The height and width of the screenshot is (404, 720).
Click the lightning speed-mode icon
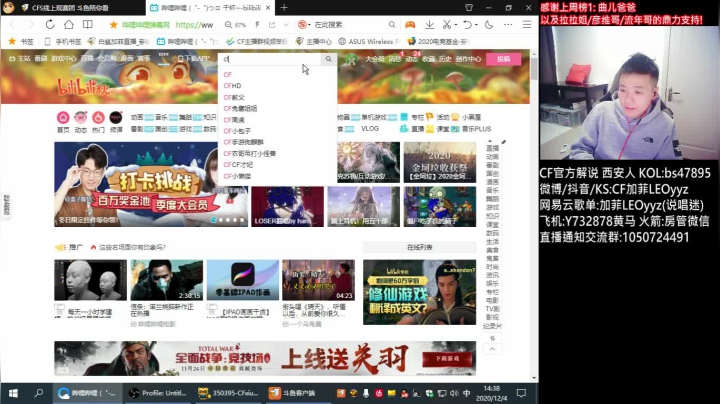(x=257, y=25)
